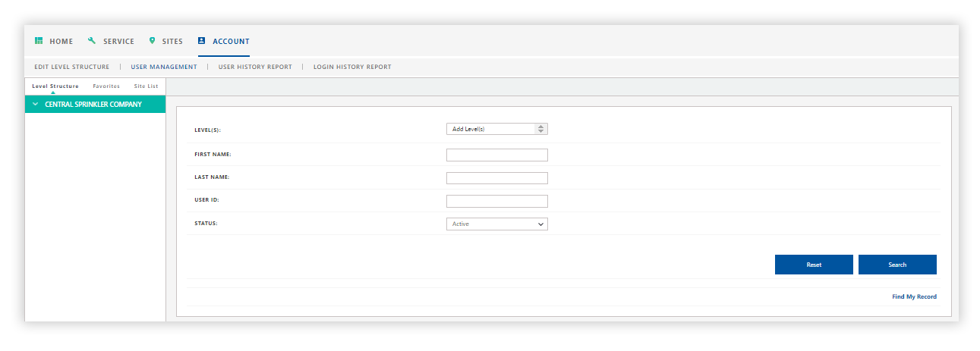Open the Add Level(s) dropdown
Image resolution: width=980 pixels, height=351 pixels.
pyautogui.click(x=496, y=129)
